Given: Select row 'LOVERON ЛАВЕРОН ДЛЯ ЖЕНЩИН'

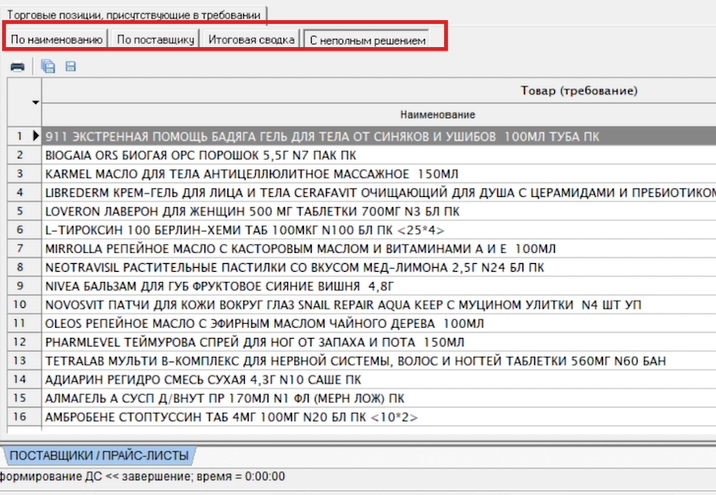Looking at the screenshot, I should click(x=379, y=211).
